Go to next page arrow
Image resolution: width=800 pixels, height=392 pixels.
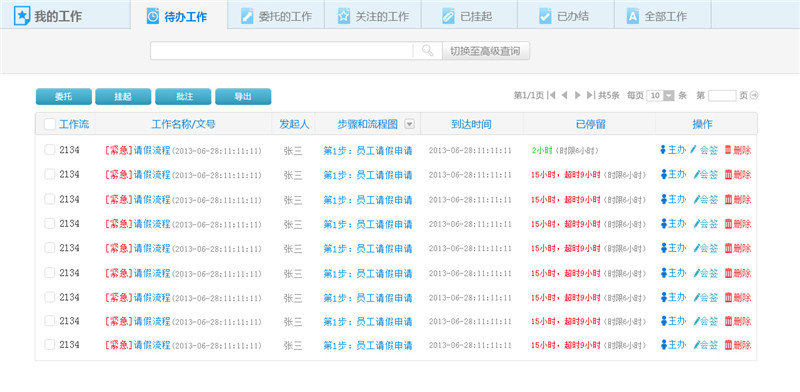(578, 95)
